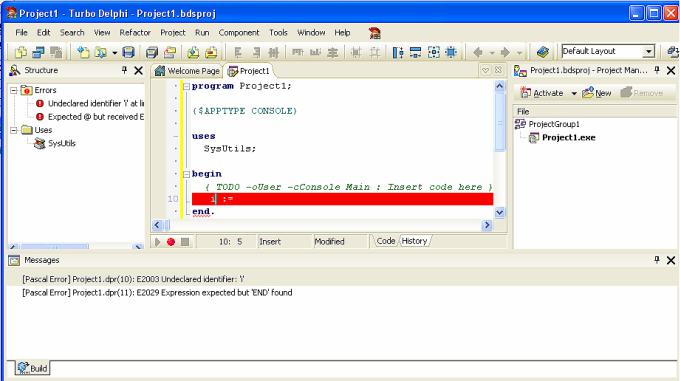Image resolution: width=680 pixels, height=381 pixels.
Task: Click the Add File to Project icon
Action: [193, 52]
